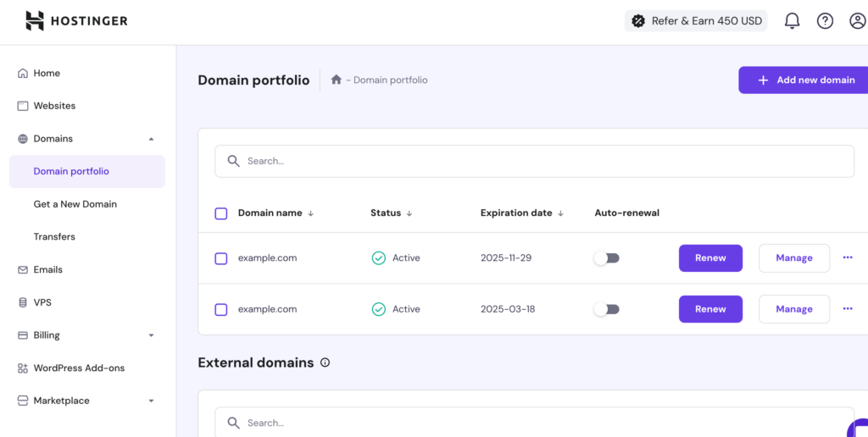Viewport: 868px width, 437px height.
Task: Open the three-dot menu for the 2025-03-18 domain
Action: 848,309
